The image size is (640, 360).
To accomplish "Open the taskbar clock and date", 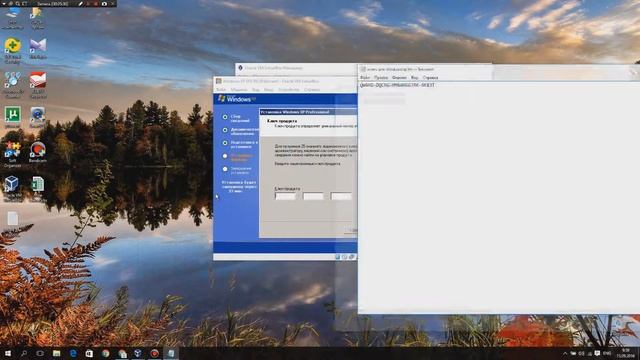I will (626, 353).
